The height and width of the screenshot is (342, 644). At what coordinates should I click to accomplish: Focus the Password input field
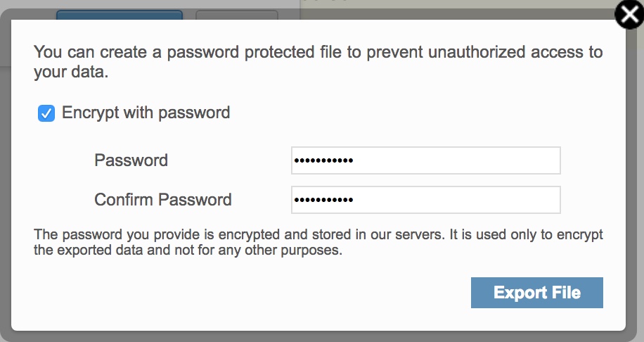point(425,160)
